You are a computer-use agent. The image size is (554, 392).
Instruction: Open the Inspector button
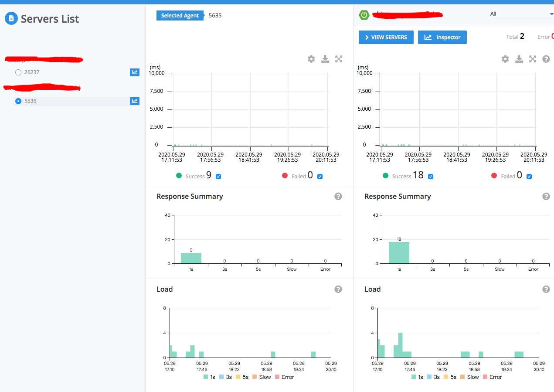(442, 37)
